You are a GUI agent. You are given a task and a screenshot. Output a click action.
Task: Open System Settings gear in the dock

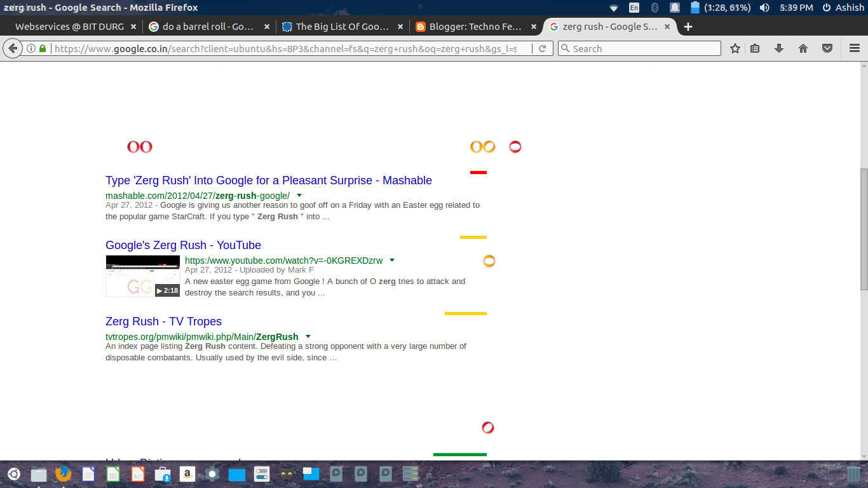click(x=212, y=474)
